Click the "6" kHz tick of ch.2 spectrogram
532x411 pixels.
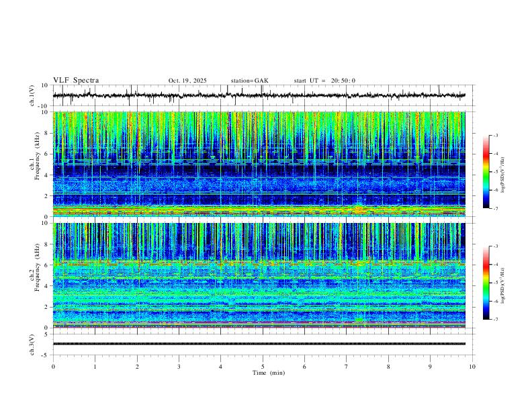pyautogui.click(x=47, y=265)
